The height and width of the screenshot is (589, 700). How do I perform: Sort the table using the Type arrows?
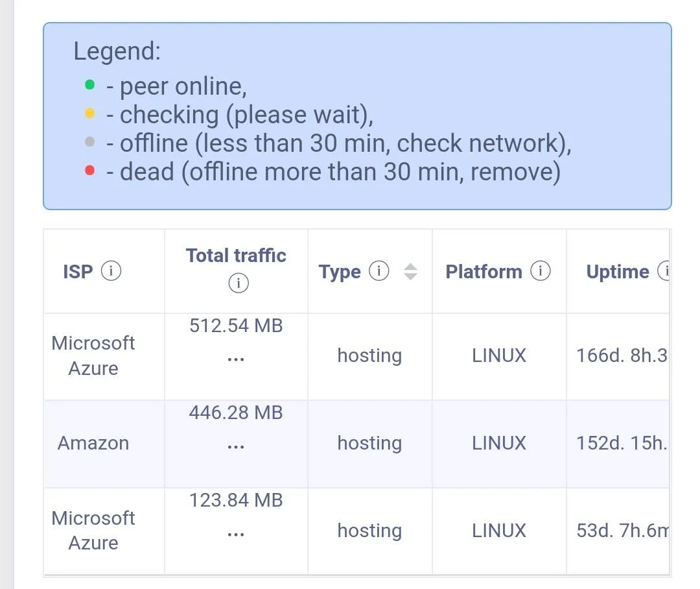410,271
